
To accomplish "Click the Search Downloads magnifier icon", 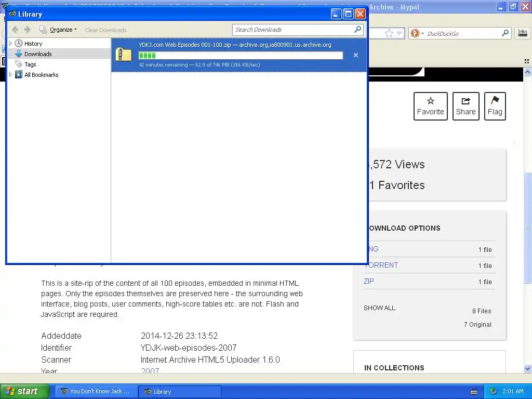I will click(358, 30).
